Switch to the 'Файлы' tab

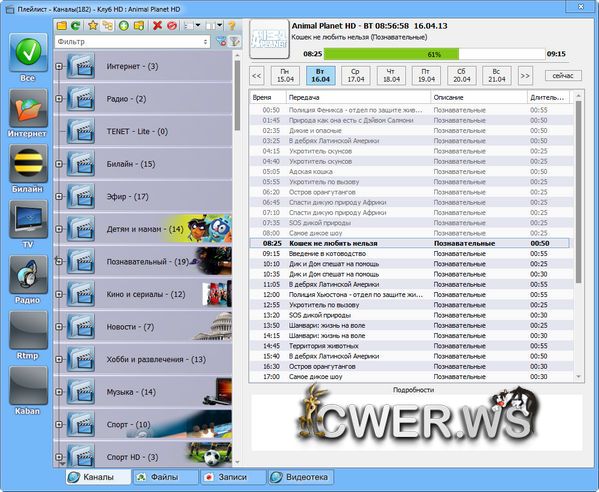(165, 477)
